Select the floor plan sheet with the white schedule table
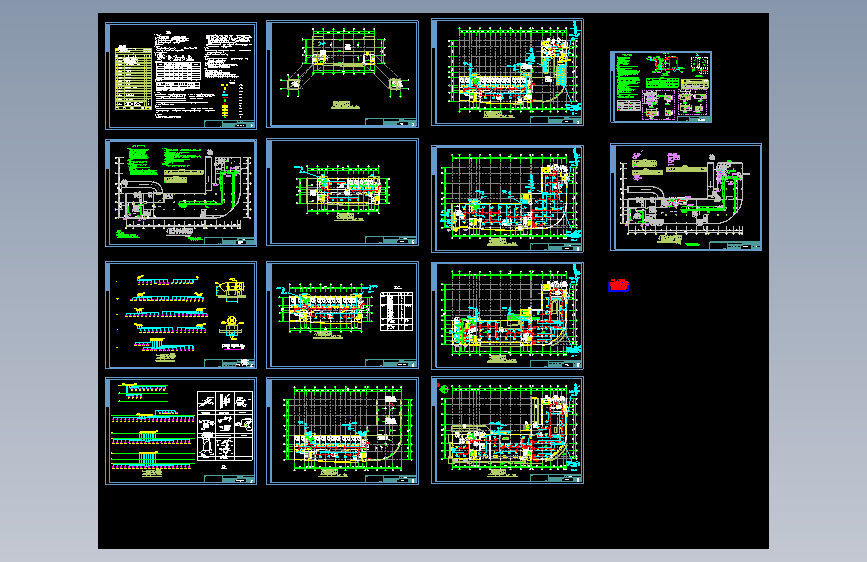 coord(342,315)
